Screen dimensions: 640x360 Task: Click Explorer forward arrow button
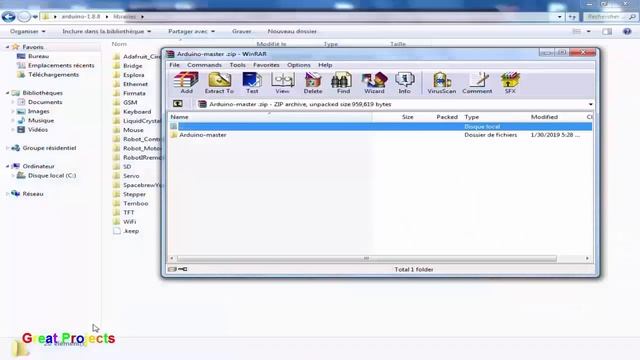tap(24, 17)
